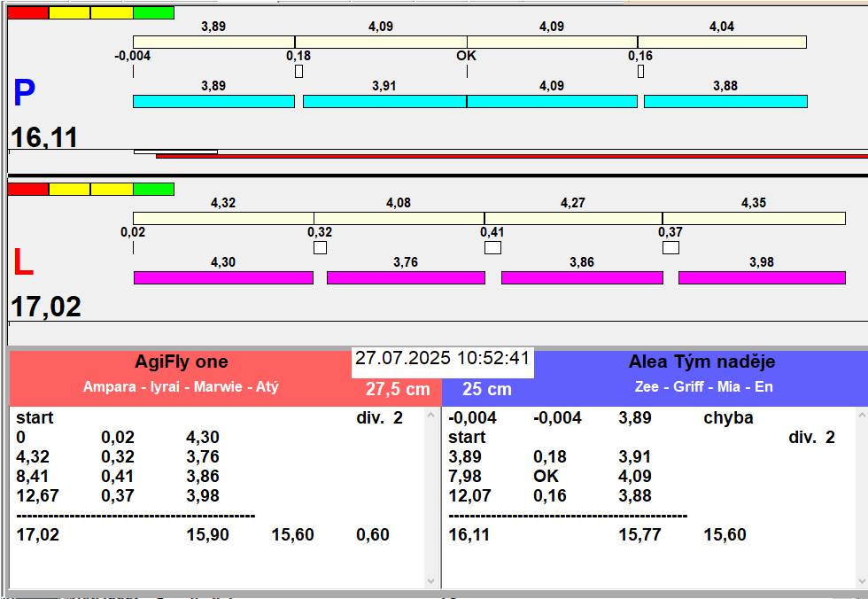Select the Alea Tým naděje team header

pos(701,362)
